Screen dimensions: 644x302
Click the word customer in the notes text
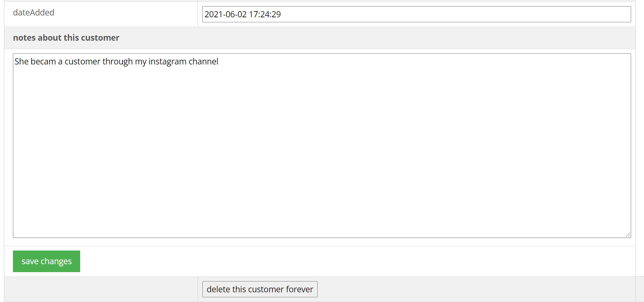(x=82, y=62)
